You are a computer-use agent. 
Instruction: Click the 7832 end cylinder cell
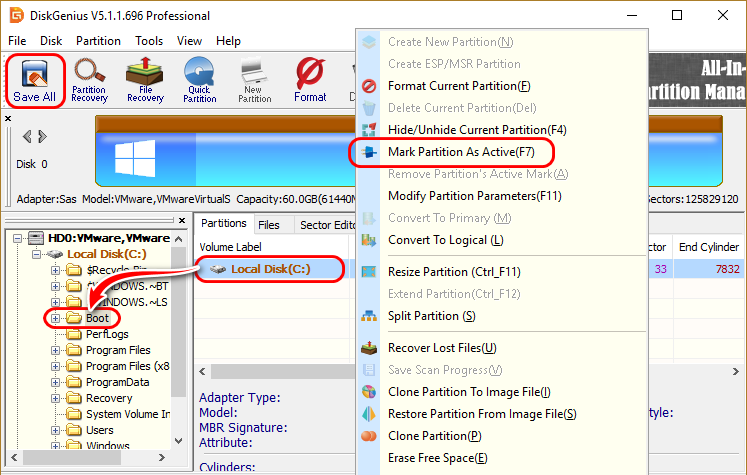click(727, 269)
